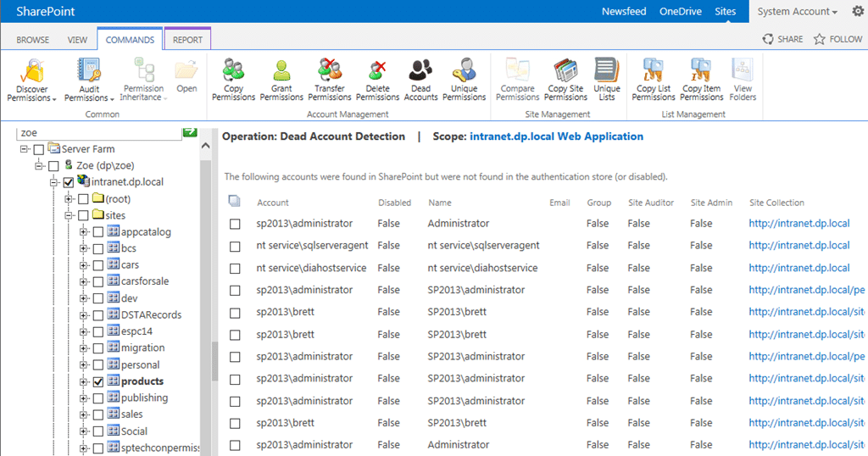
Task: Open the System Account dropdown
Action: [x=797, y=11]
